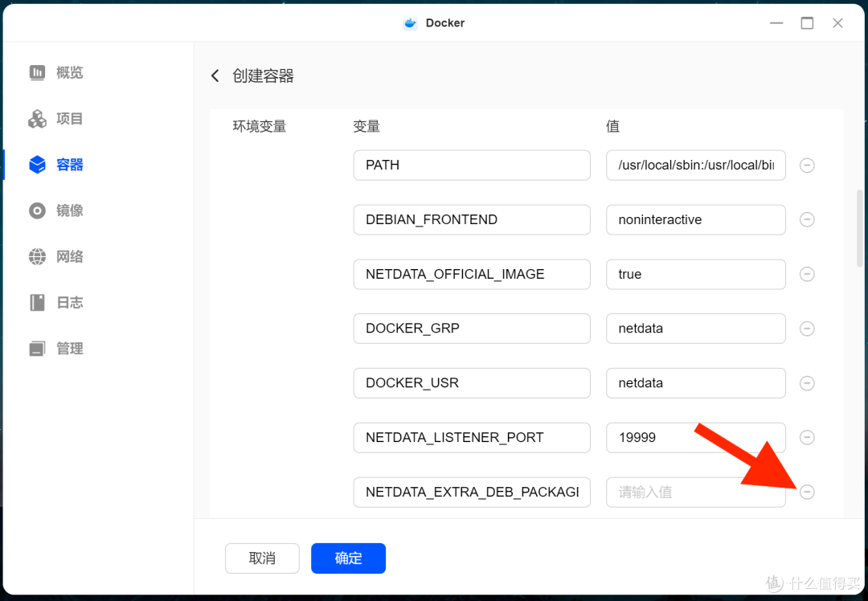Image resolution: width=868 pixels, height=601 pixels.
Task: Click the empty 请输入值 value field
Action: tap(696, 492)
